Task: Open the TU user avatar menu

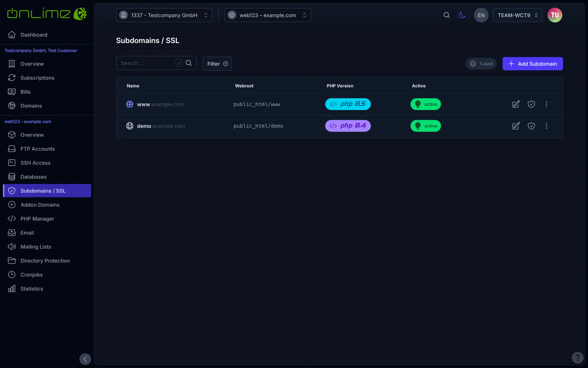Action: click(555, 15)
